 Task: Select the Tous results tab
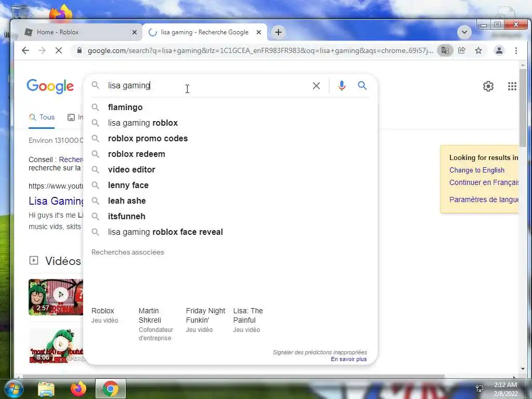42,117
